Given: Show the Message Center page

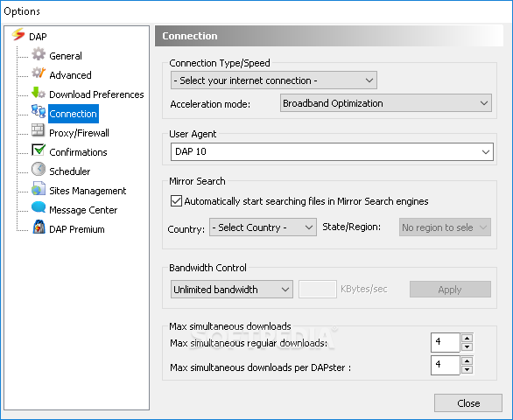Looking at the screenshot, I should [83, 210].
